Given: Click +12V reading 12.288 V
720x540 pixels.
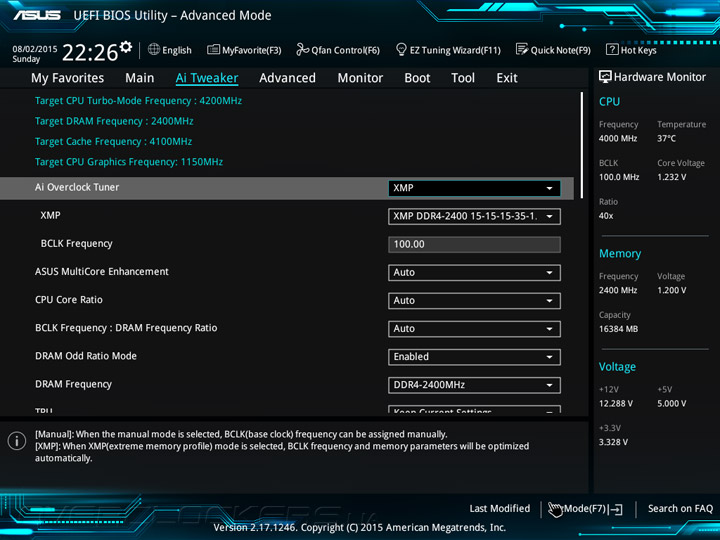Looking at the screenshot, I should point(615,404).
